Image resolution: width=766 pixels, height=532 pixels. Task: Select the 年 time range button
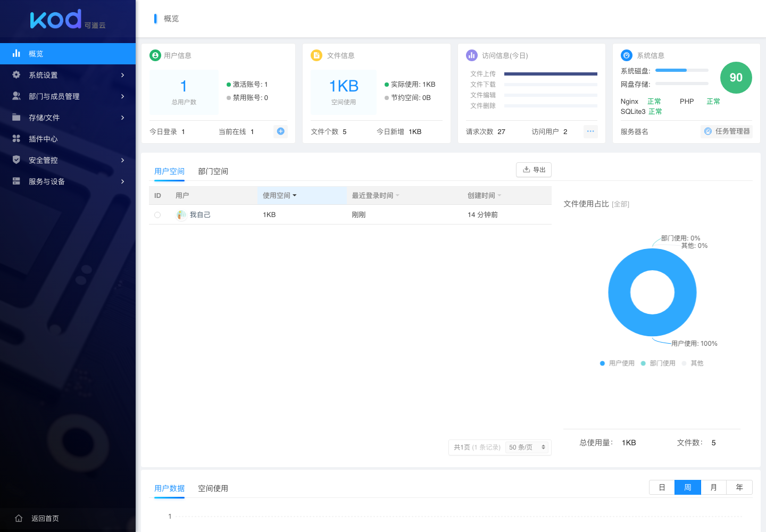739,487
